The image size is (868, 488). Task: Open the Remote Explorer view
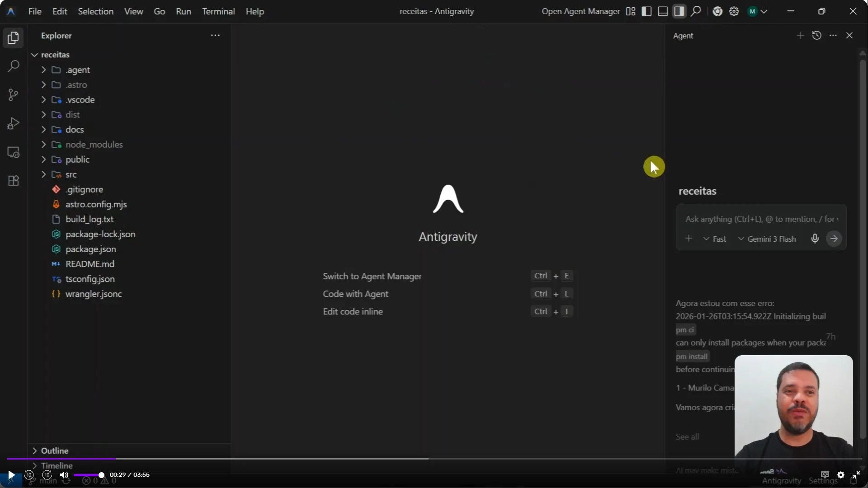coord(14,152)
